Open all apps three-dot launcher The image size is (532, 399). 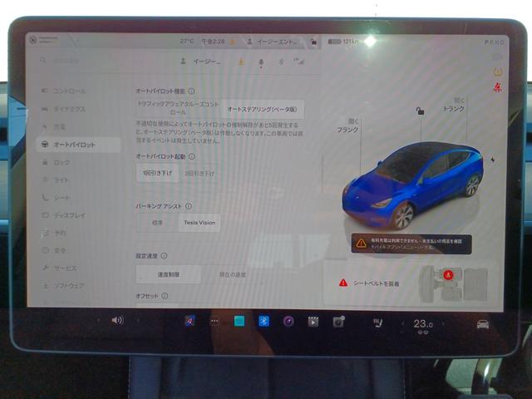[x=214, y=321]
